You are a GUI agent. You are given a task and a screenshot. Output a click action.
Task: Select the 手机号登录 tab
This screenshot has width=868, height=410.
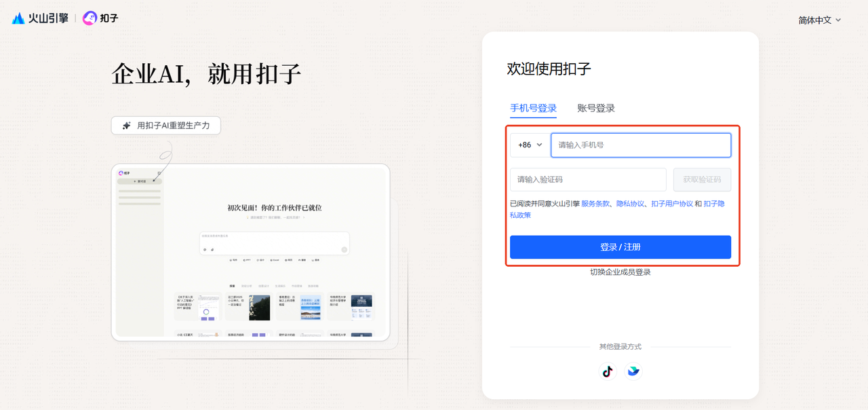(533, 108)
